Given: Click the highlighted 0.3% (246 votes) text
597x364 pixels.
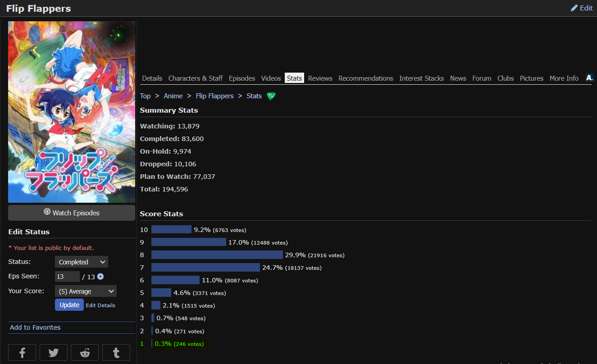Looking at the screenshot, I should 179,344.
